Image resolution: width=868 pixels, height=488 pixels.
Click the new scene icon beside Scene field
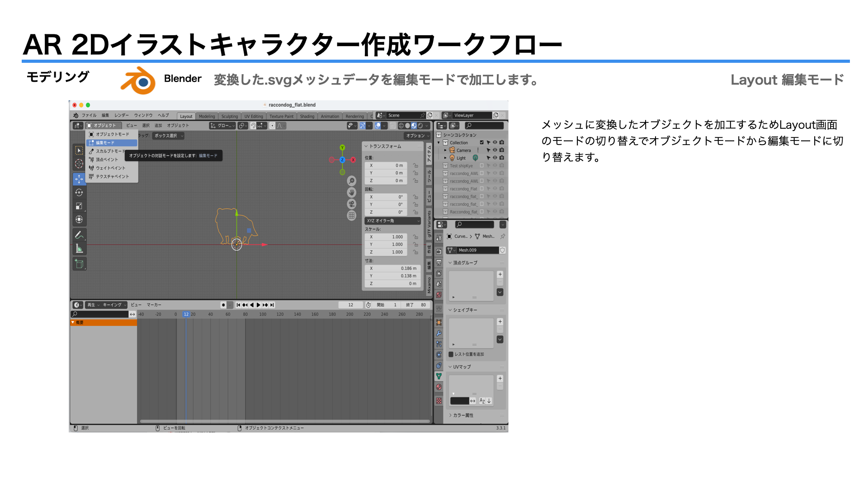tap(430, 116)
